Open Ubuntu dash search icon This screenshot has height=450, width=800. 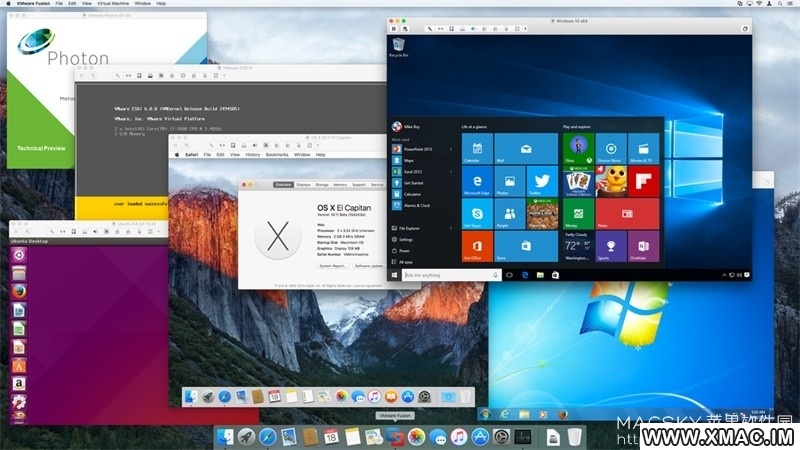pyautogui.click(x=19, y=255)
